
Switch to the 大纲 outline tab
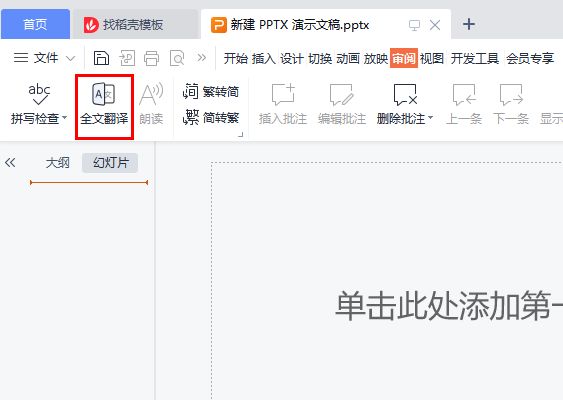(x=57, y=163)
